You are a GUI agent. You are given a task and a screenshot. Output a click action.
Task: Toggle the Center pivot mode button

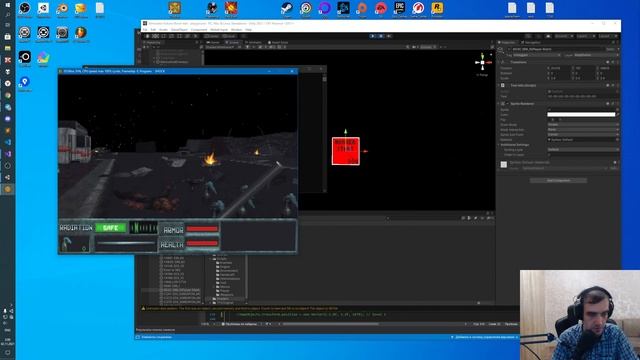(212, 36)
